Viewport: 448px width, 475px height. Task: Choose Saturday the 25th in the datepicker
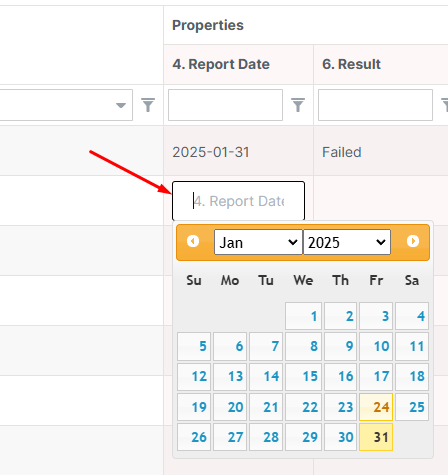412,407
